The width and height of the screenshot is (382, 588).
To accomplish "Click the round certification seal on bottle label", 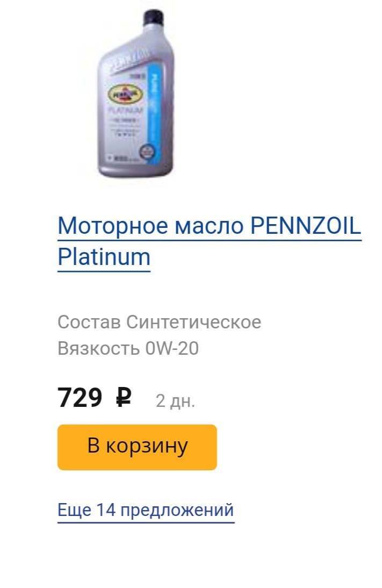I will point(145,153).
